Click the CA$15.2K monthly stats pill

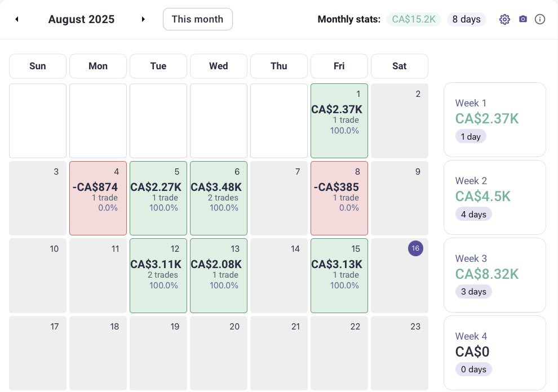pos(414,19)
